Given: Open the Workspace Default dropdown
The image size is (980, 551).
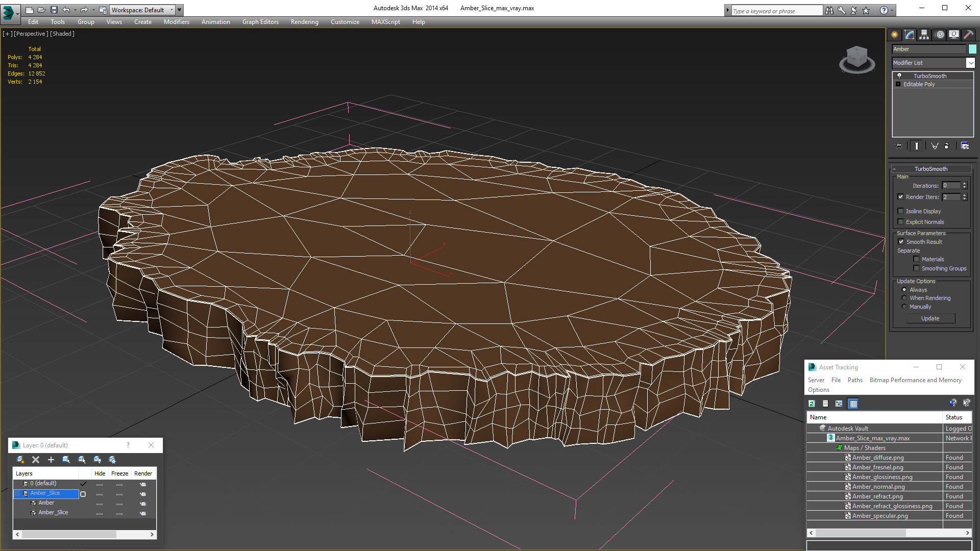Looking at the screenshot, I should pyautogui.click(x=142, y=10).
